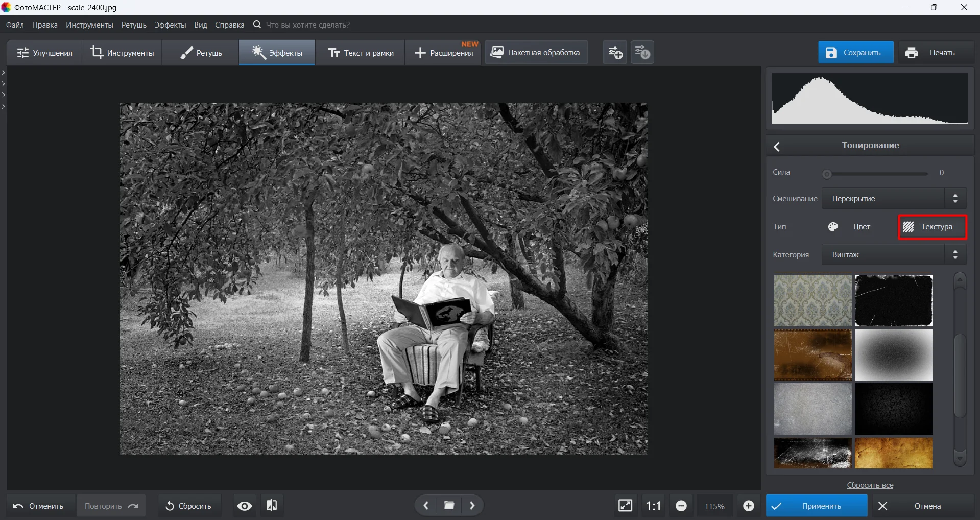Screen dimensions: 980x520
Task: Click the texture list scrollbar handle
Action: (x=960, y=376)
